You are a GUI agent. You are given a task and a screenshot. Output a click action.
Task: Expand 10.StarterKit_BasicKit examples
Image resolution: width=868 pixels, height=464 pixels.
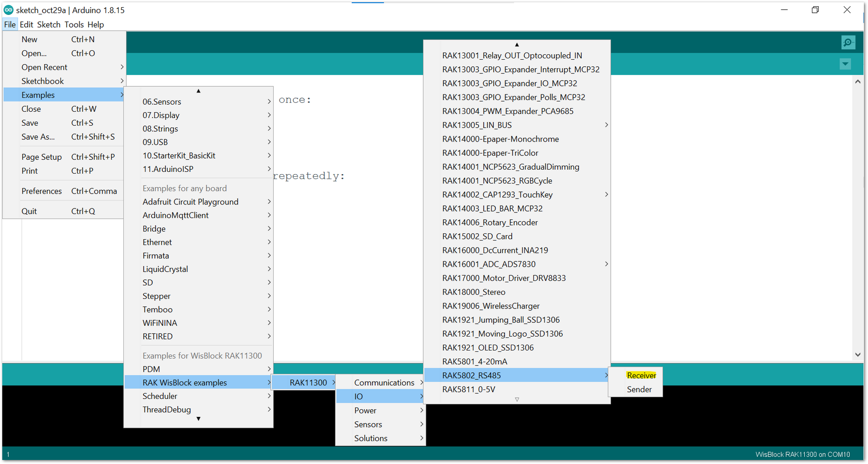click(x=198, y=156)
